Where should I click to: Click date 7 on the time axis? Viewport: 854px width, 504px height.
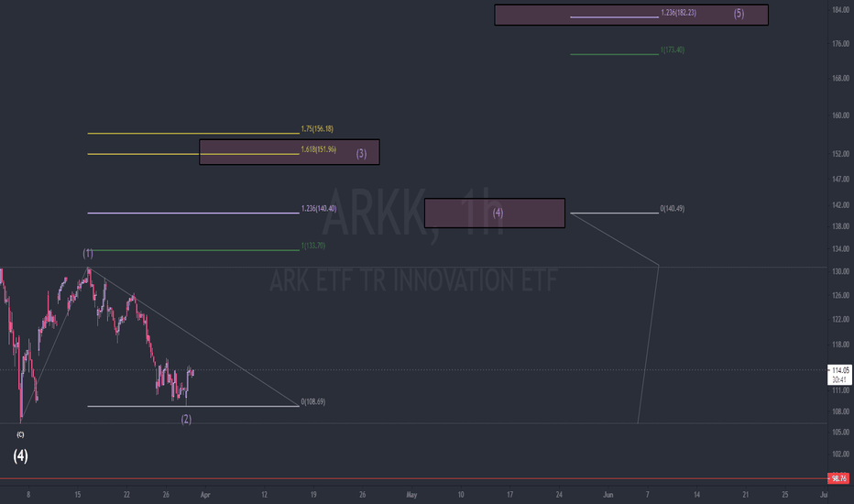[x=648, y=495]
